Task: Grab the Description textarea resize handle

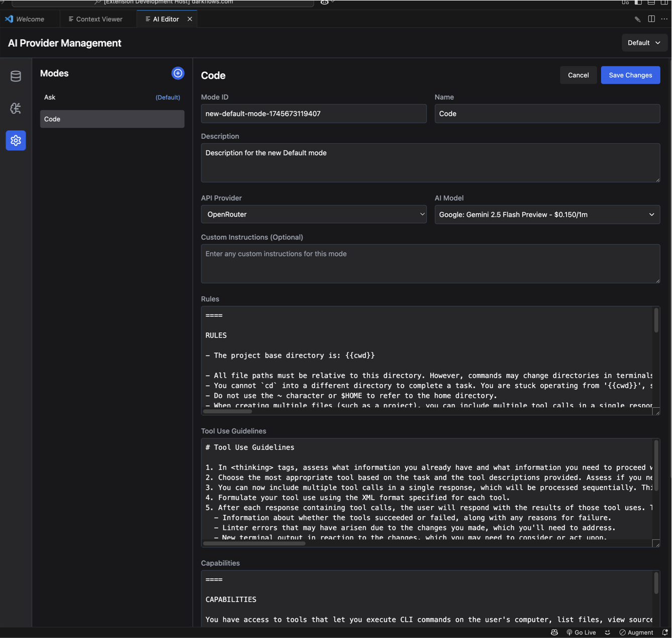Action: [657, 179]
